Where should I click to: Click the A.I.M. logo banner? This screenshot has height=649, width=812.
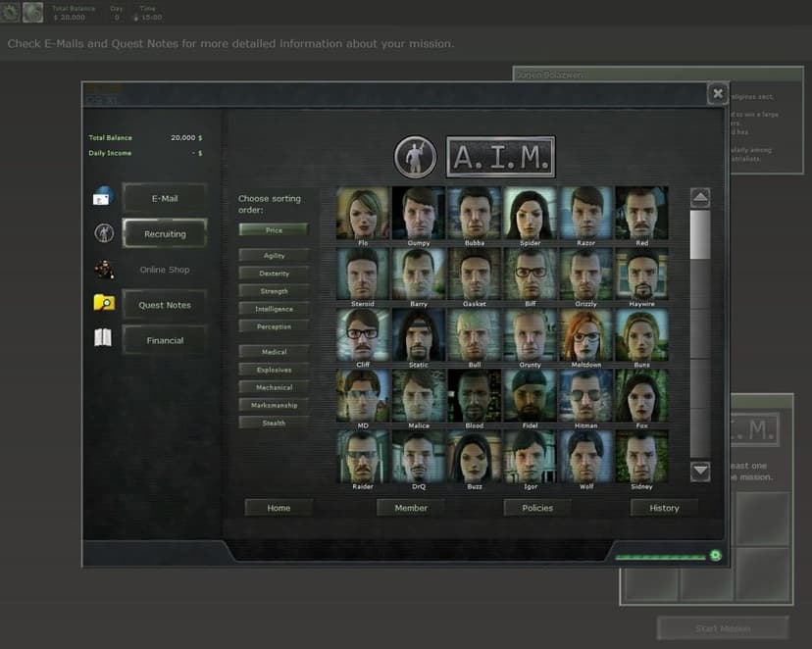point(500,157)
